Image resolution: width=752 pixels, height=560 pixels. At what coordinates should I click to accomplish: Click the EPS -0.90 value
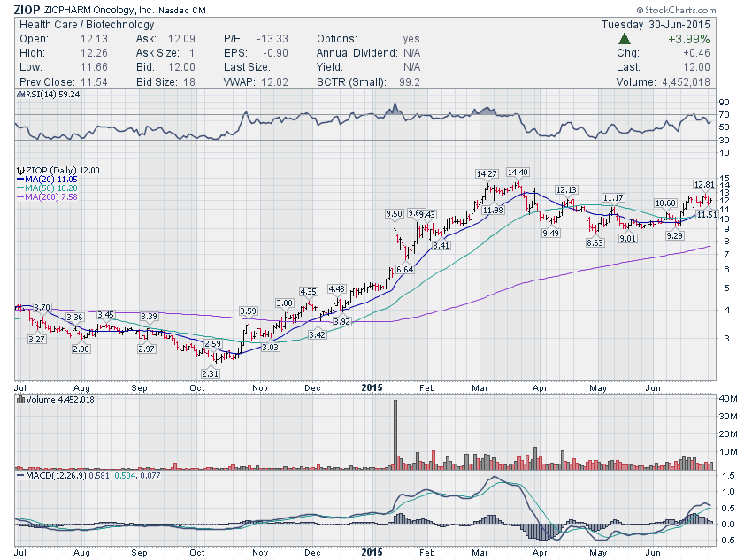pyautogui.click(x=275, y=53)
